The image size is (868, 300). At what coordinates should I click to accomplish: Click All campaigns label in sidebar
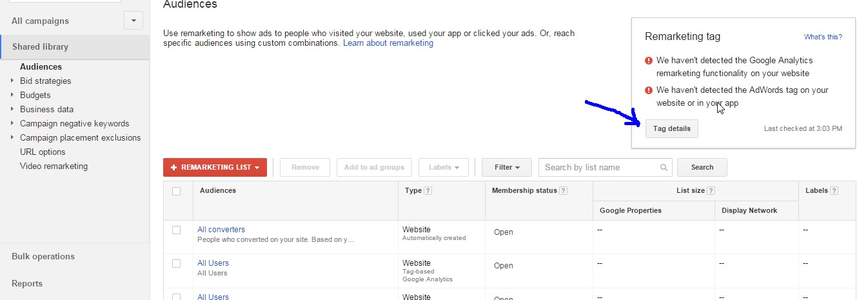coord(40,21)
